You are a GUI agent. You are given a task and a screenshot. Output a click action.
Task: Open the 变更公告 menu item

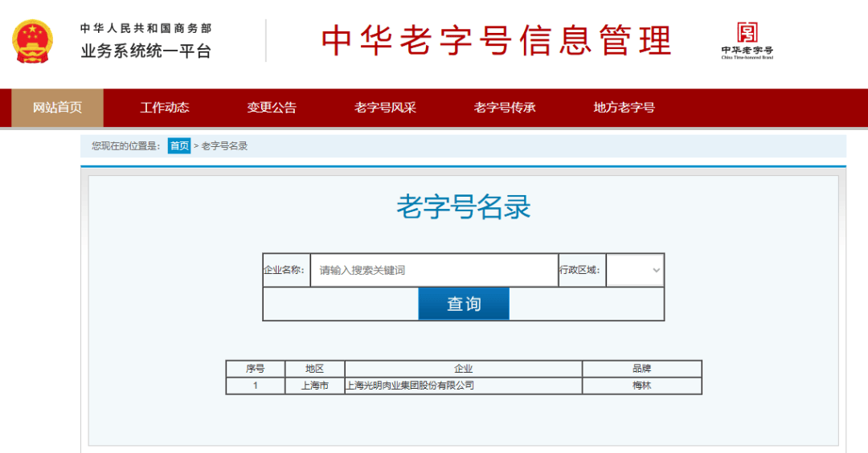click(x=272, y=108)
